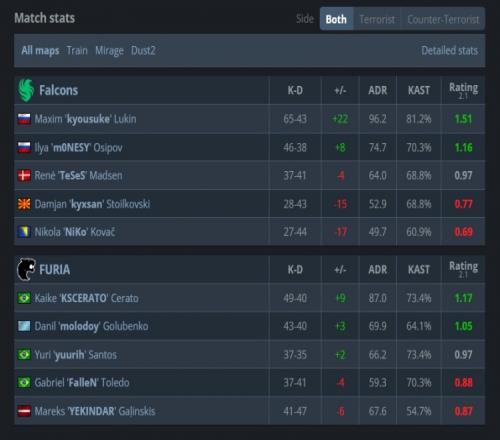
Task: Click the Latvian flag next to YEKINDAR
Action: [24, 411]
